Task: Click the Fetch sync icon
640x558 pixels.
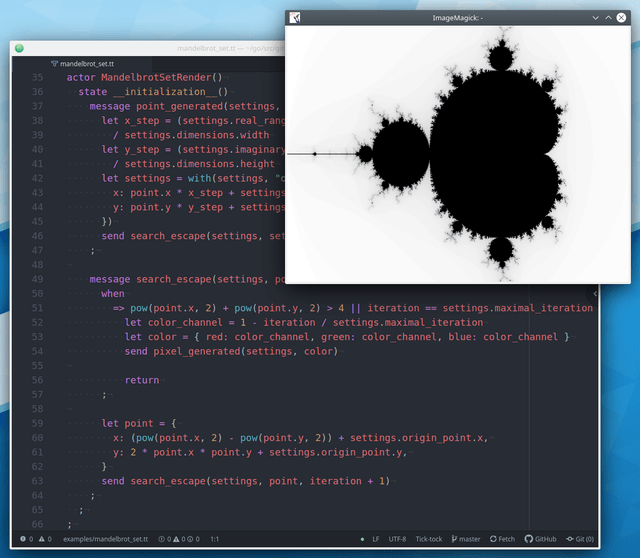Action: coord(493,539)
